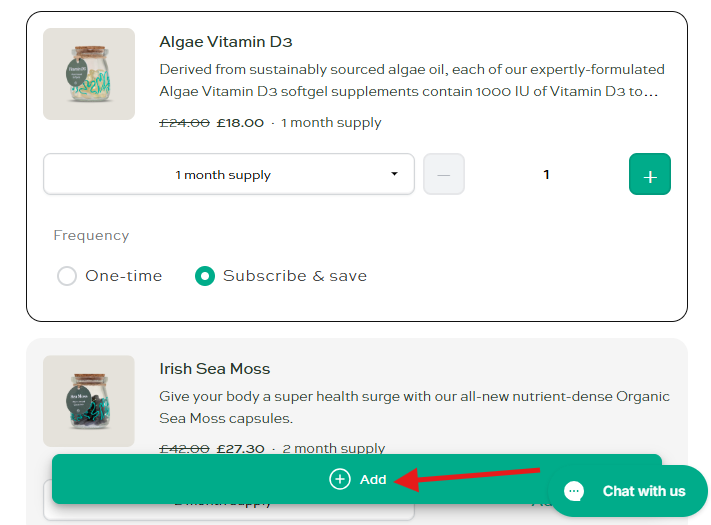Click the Irish Sea Moss title
Screen dimensions: 711x525
coord(215,369)
